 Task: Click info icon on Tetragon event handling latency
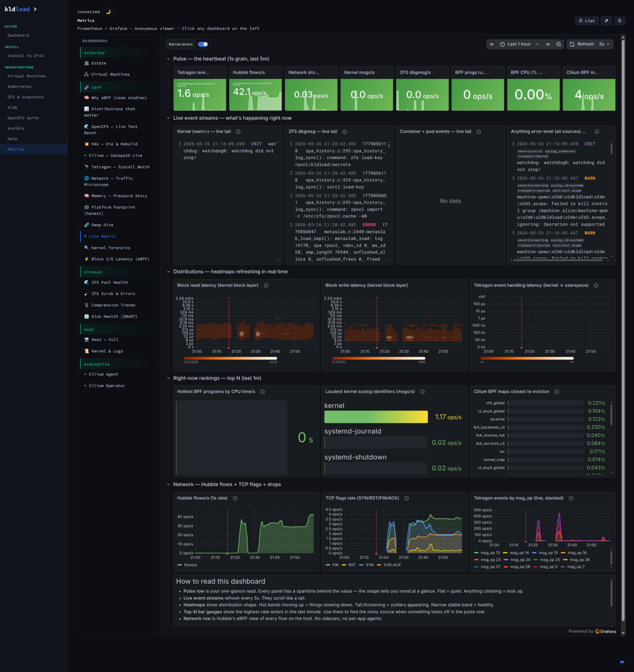click(596, 285)
